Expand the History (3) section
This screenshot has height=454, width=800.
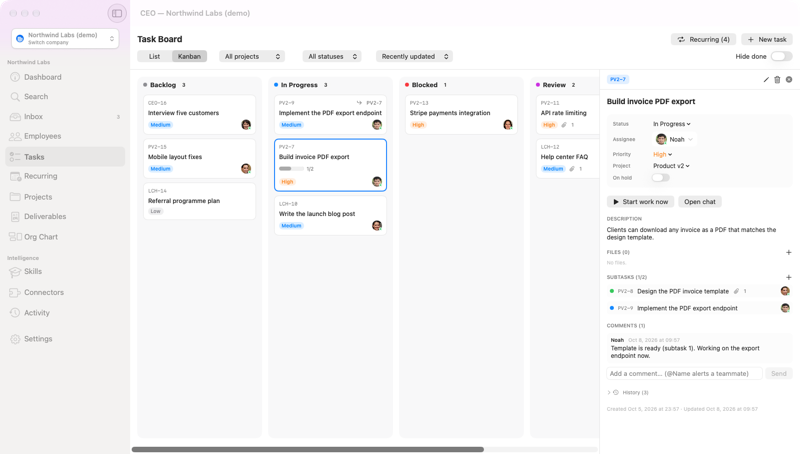coord(628,393)
